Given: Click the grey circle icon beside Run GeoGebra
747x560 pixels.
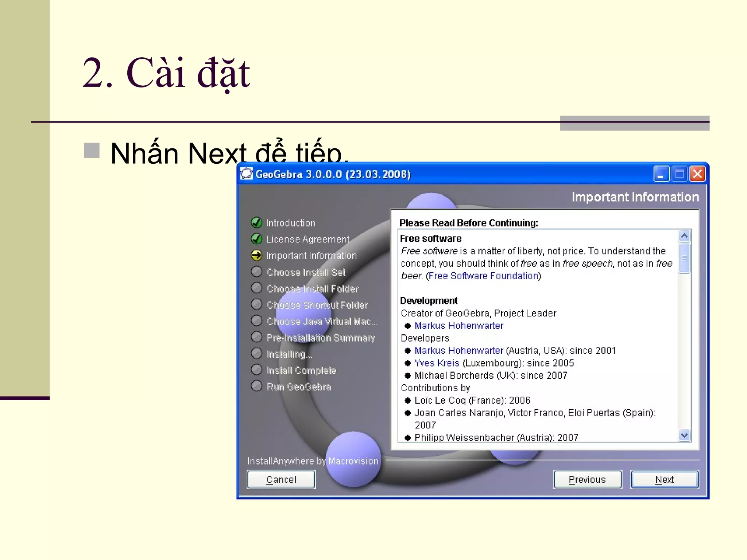Looking at the screenshot, I should click(256, 386).
